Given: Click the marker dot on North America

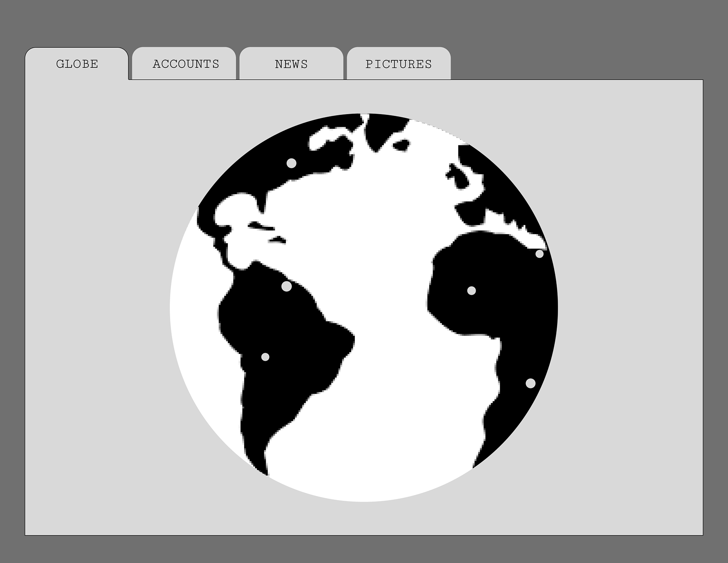Looking at the screenshot, I should tap(291, 163).
